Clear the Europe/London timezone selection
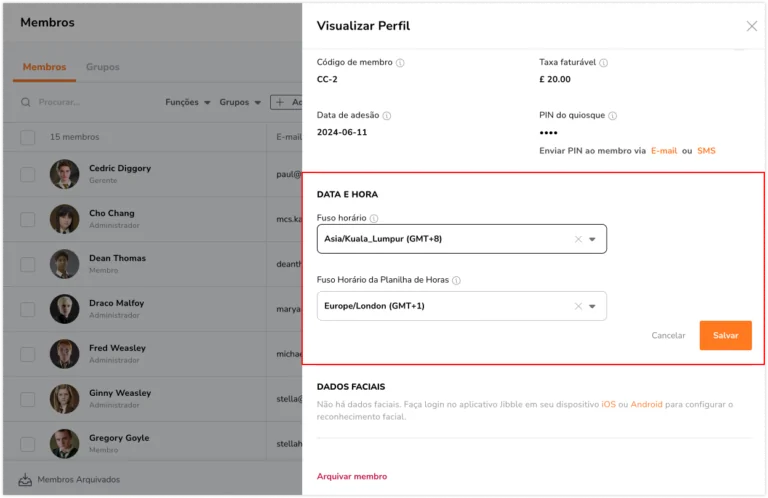Viewport: 768px width, 498px height. point(578,306)
